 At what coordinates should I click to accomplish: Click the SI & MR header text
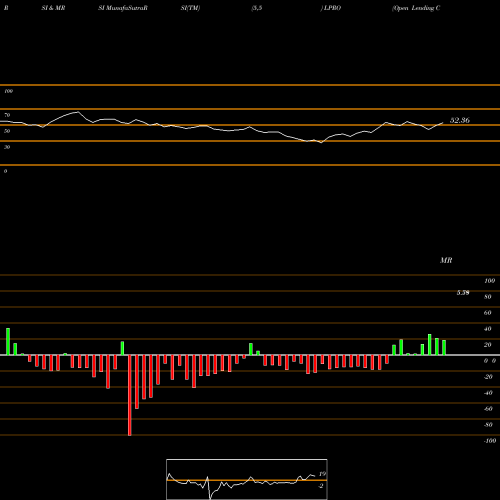pos(53,8)
